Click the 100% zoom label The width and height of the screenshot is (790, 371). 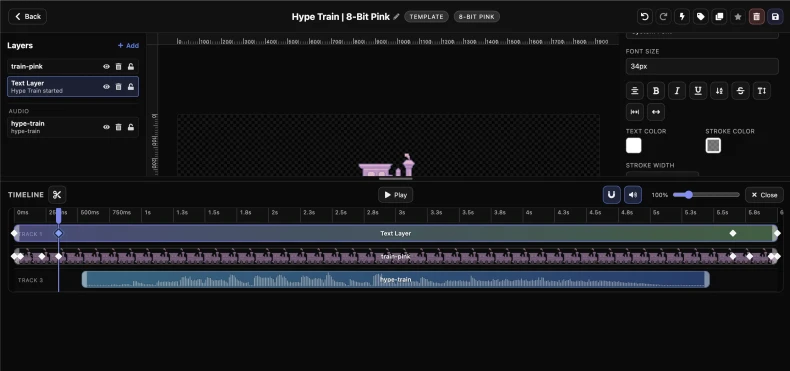[660, 195]
